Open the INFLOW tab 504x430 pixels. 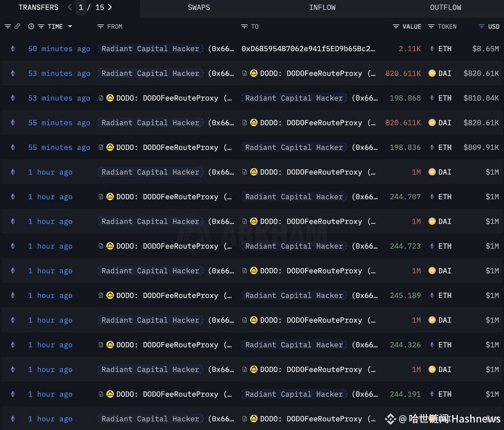point(322,8)
